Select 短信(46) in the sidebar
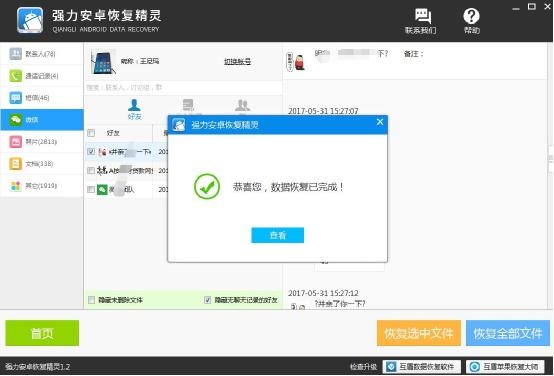The width and height of the screenshot is (554, 376). tap(42, 98)
